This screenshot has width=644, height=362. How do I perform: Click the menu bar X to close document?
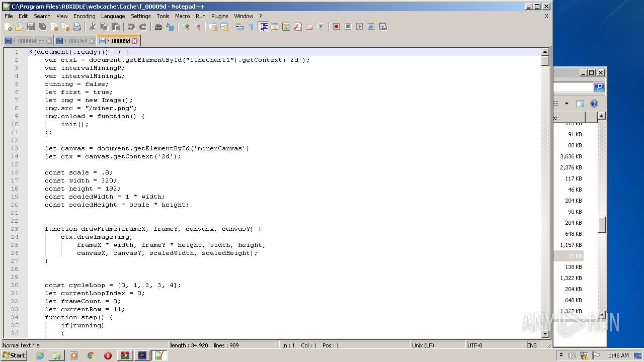coord(546,16)
